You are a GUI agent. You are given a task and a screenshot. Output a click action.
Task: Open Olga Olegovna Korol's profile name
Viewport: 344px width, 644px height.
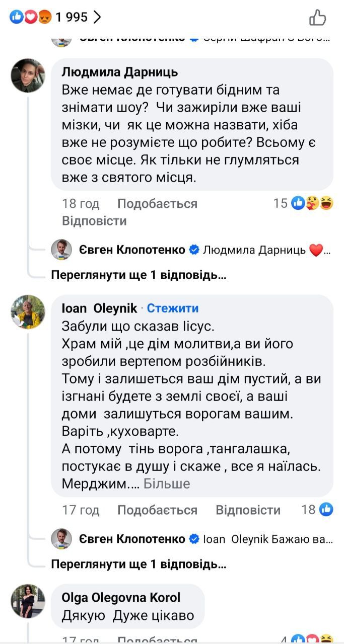click(x=121, y=598)
